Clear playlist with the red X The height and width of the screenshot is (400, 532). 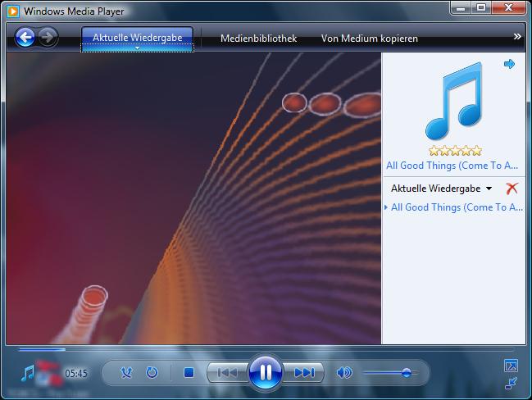tap(512, 189)
